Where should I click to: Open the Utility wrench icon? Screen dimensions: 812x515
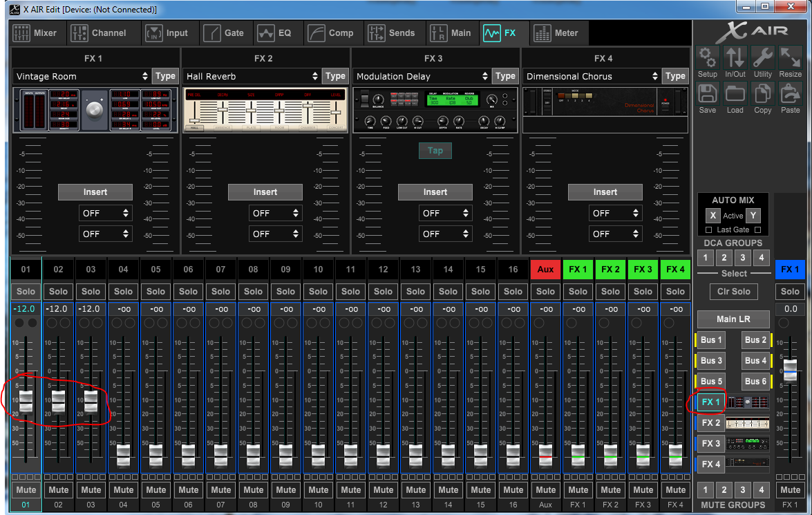click(762, 57)
